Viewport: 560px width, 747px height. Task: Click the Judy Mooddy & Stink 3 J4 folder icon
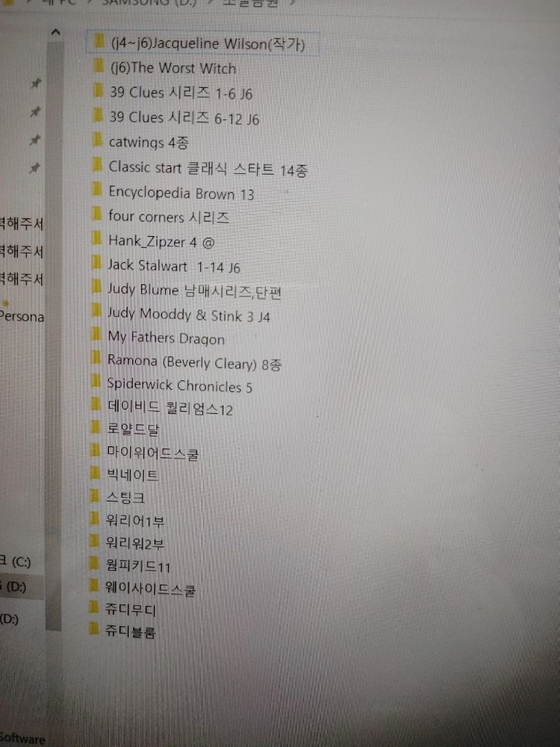tap(96, 311)
